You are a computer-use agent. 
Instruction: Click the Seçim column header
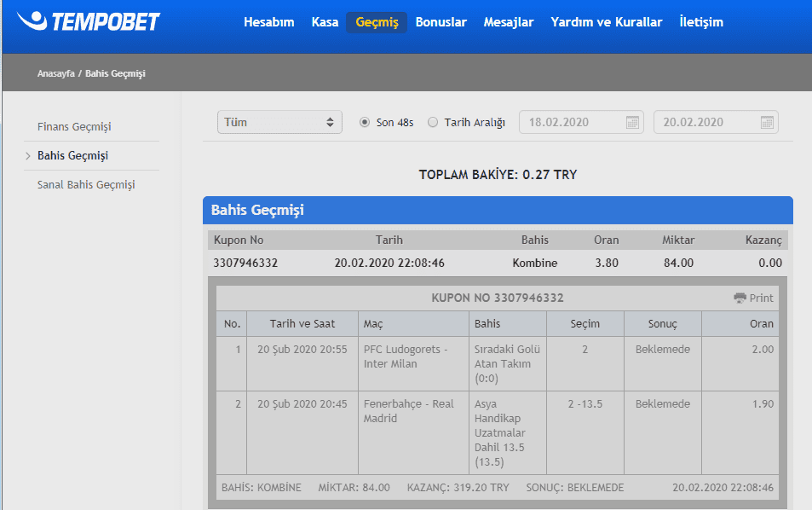pyautogui.click(x=585, y=324)
